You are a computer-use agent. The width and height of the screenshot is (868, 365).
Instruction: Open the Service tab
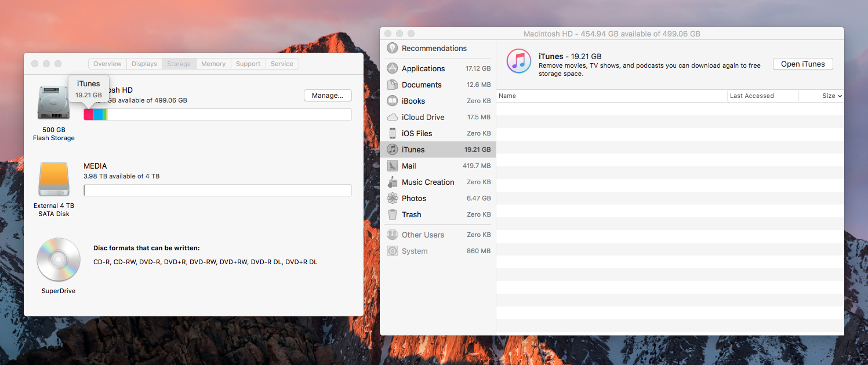(x=282, y=64)
